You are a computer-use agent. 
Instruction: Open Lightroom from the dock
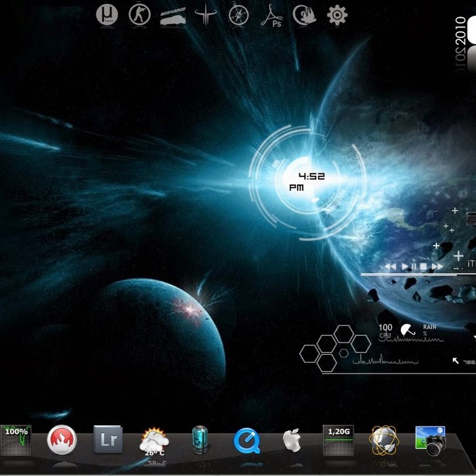[x=108, y=439]
